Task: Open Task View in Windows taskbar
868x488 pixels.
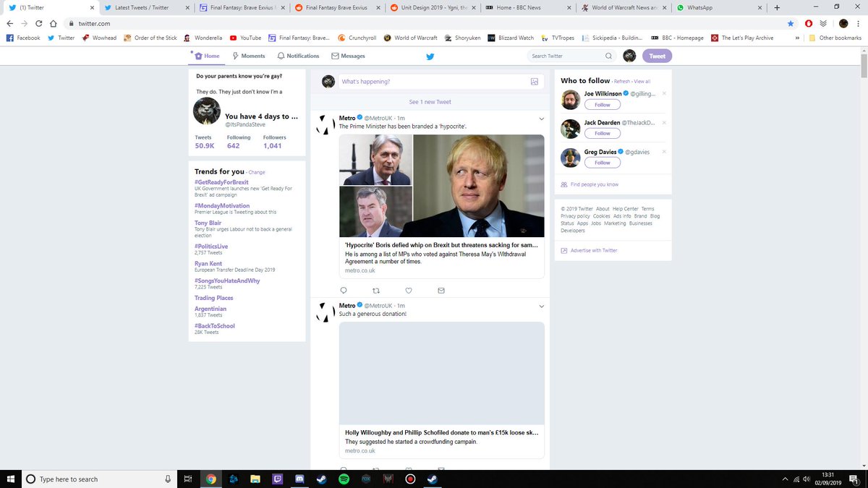Action: (x=187, y=479)
